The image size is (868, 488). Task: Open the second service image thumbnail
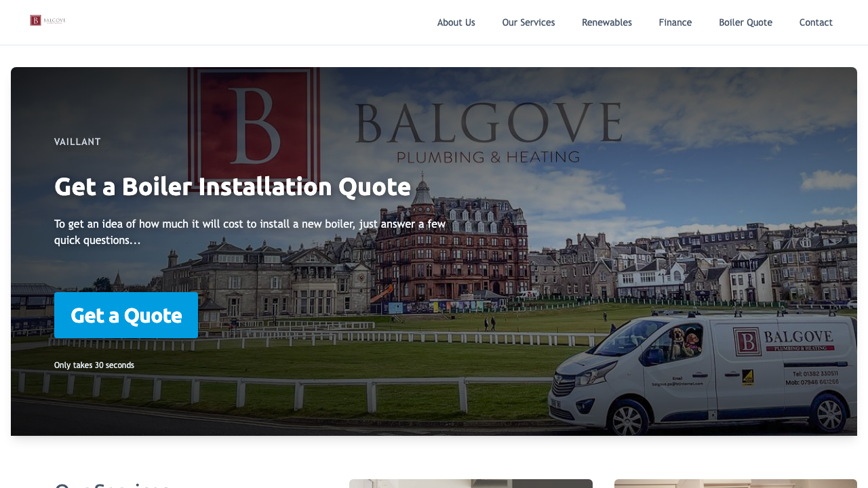[736, 484]
